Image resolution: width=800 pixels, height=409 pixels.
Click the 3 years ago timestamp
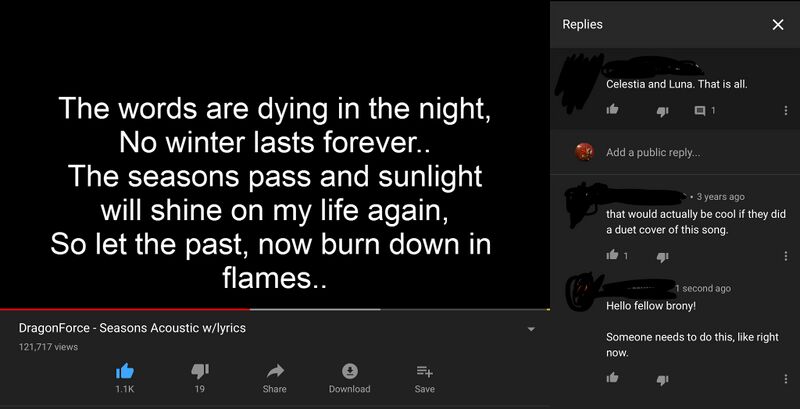720,197
